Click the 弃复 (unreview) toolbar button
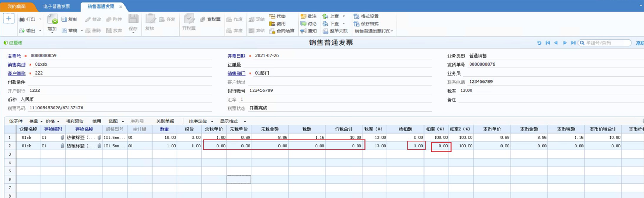The width and height of the screenshot is (644, 198). [167, 19]
